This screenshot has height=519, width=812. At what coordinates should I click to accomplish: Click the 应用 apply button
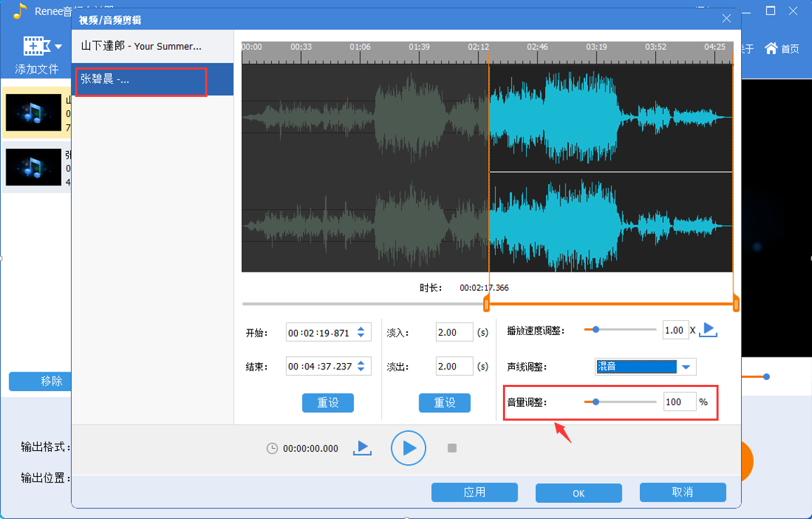coord(474,492)
